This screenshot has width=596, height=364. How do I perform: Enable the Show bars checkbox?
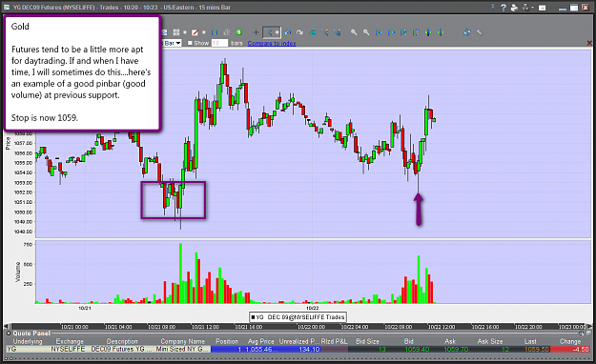190,43
